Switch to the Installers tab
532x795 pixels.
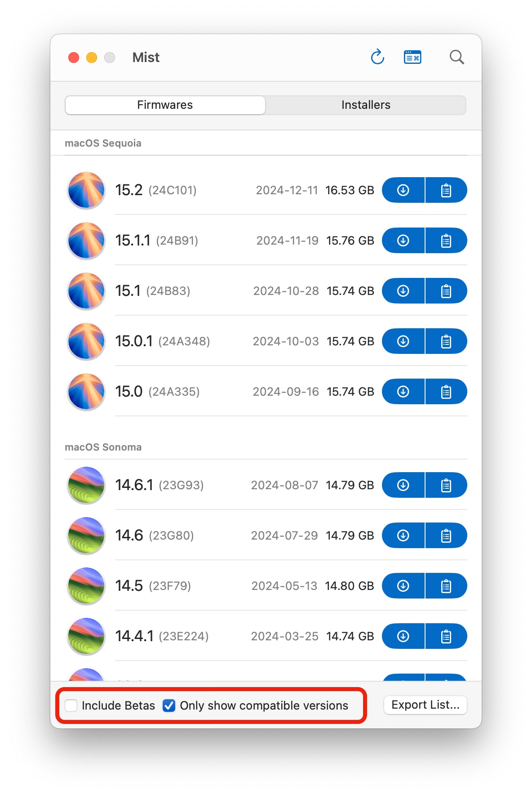(x=366, y=105)
